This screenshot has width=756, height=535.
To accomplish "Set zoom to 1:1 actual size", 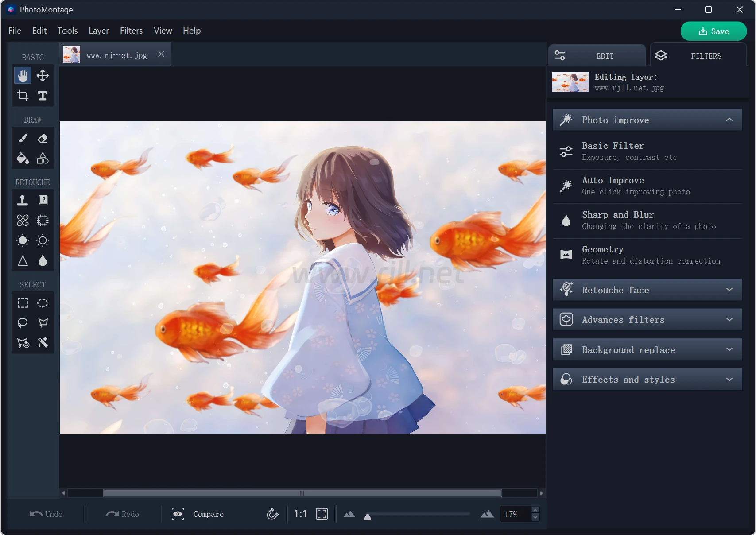I will point(300,514).
